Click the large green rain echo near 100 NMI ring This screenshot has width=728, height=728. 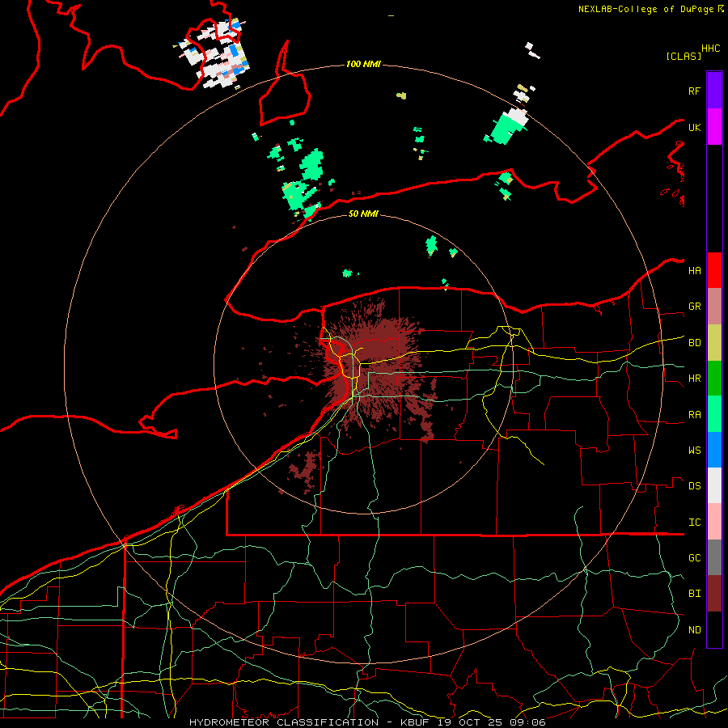507,128
